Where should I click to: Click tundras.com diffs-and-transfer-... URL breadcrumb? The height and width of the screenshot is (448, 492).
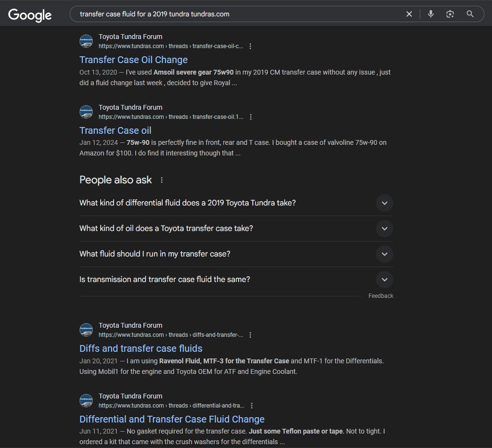click(x=171, y=335)
